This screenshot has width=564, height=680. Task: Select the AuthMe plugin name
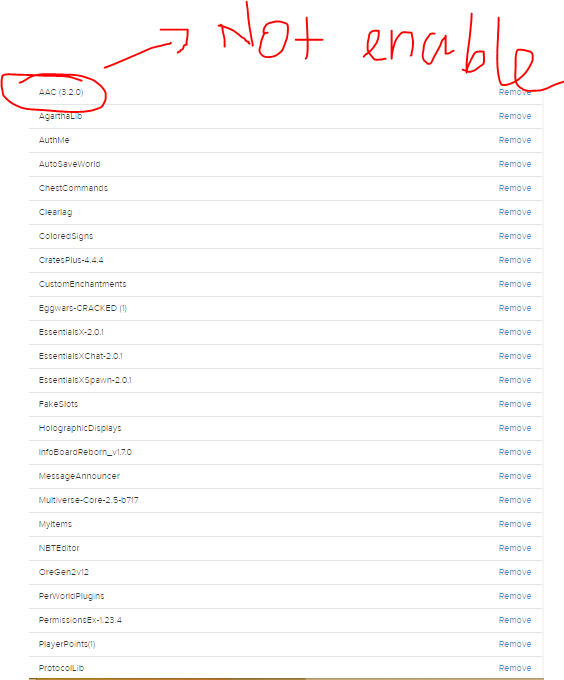click(x=54, y=140)
